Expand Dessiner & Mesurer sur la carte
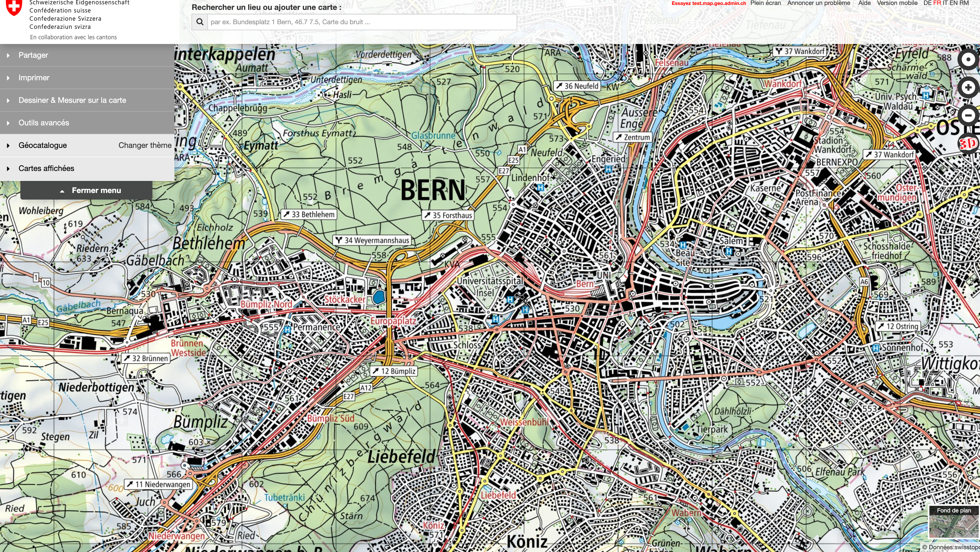The image size is (980, 552). click(x=72, y=100)
